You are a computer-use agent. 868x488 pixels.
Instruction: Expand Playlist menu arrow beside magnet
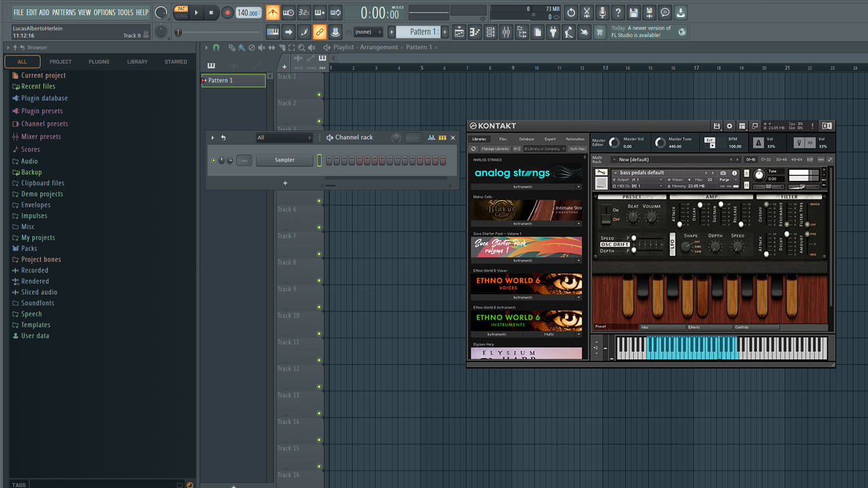(206, 48)
